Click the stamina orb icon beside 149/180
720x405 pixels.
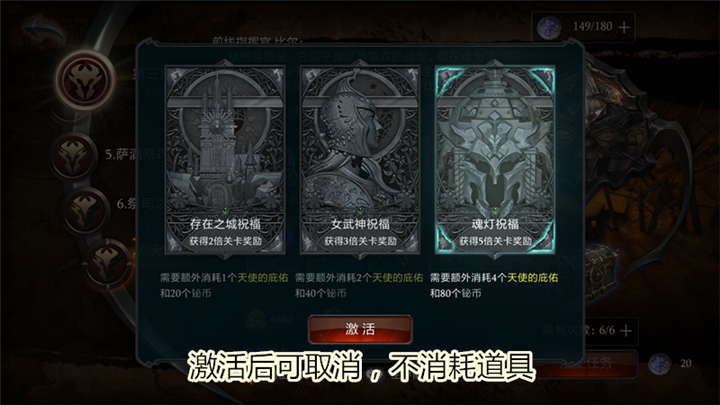pyautogui.click(x=550, y=28)
